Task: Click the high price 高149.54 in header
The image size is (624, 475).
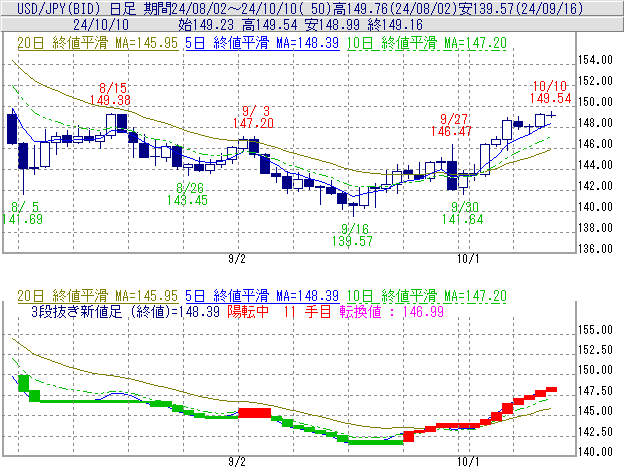Action: pos(270,25)
